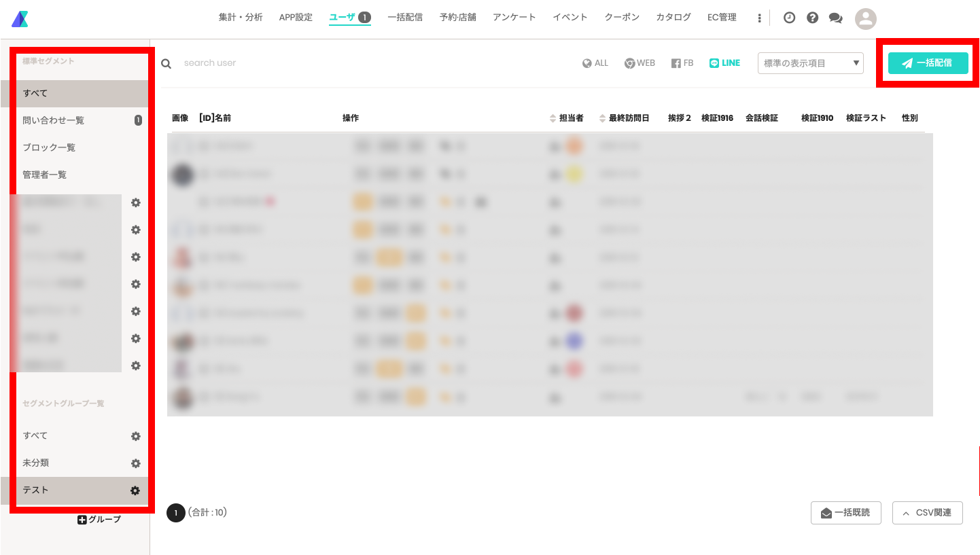Filter users by LINE channel
Viewport: 980px width, 555px height.
pyautogui.click(x=724, y=63)
